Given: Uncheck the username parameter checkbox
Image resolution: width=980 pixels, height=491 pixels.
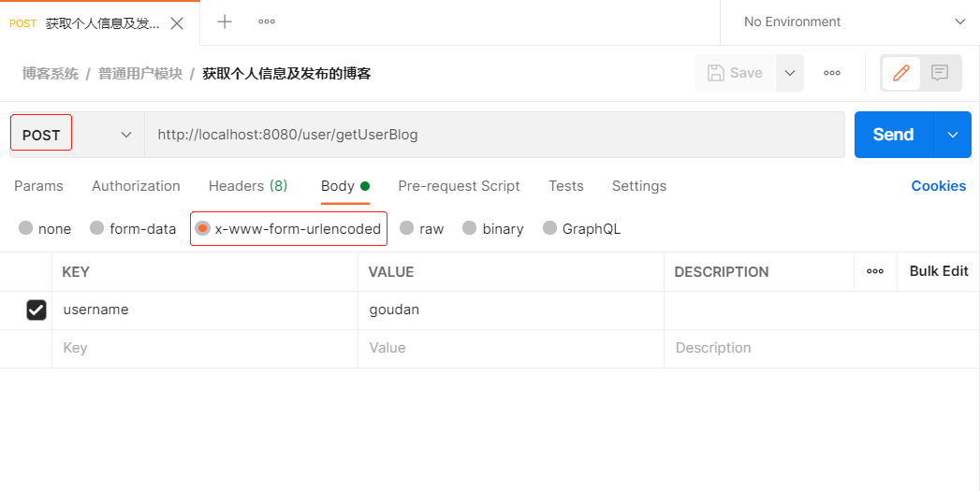Looking at the screenshot, I should point(37,310).
